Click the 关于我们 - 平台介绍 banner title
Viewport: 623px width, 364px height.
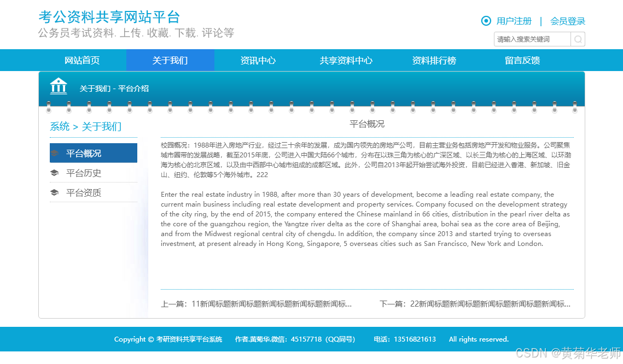click(x=114, y=89)
